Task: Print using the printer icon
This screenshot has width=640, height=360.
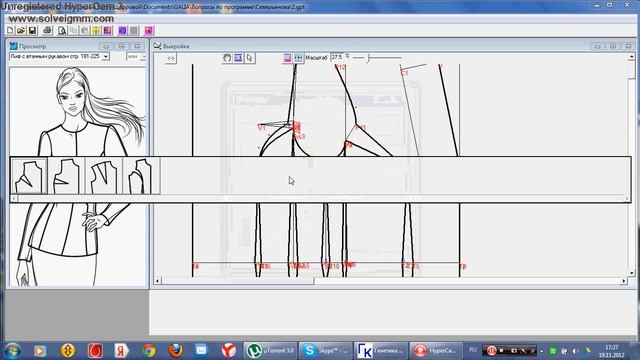Action: pyautogui.click(x=47, y=31)
